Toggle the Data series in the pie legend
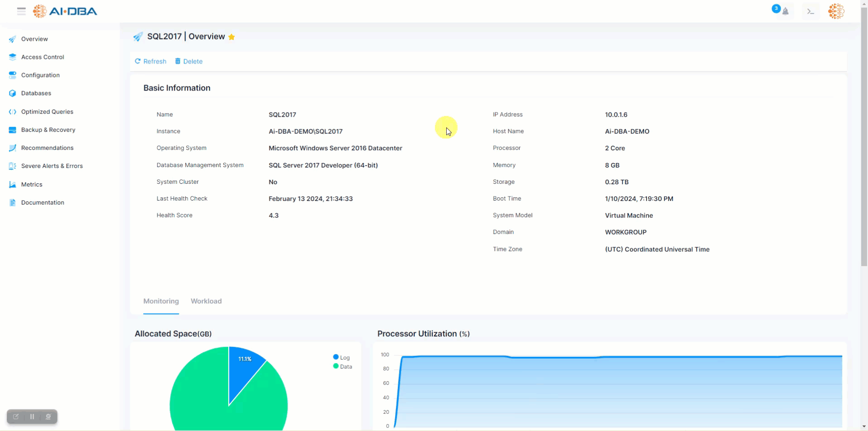 (342, 367)
